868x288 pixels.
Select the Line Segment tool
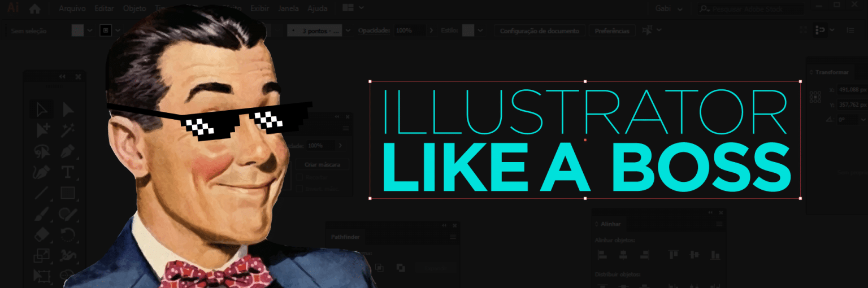point(42,193)
